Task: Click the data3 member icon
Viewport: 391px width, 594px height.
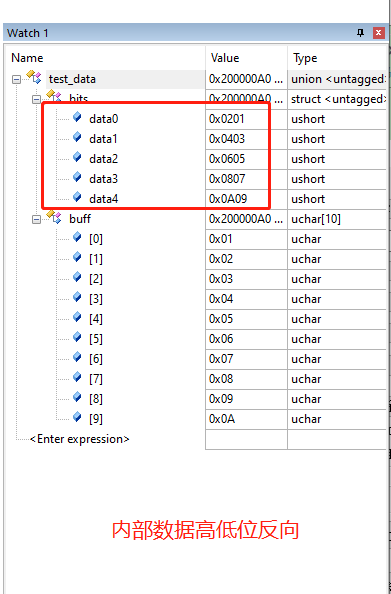Action: coord(77,177)
